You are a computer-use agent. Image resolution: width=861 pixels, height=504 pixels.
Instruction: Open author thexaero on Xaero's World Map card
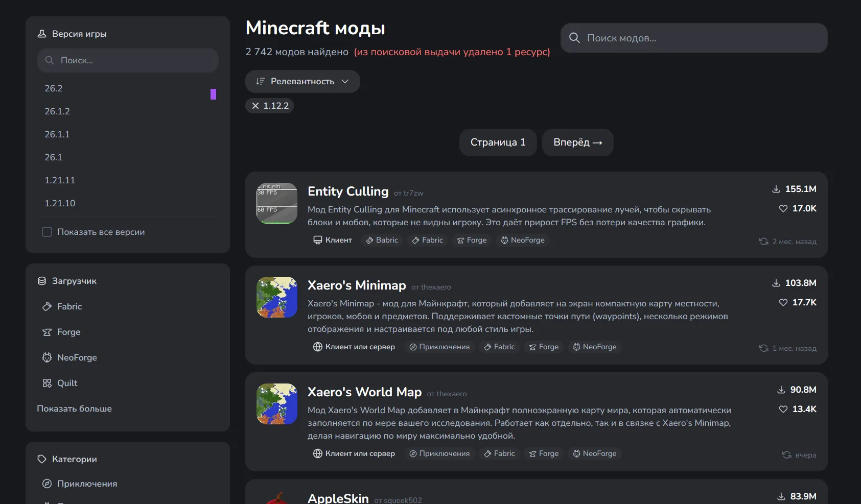click(452, 394)
